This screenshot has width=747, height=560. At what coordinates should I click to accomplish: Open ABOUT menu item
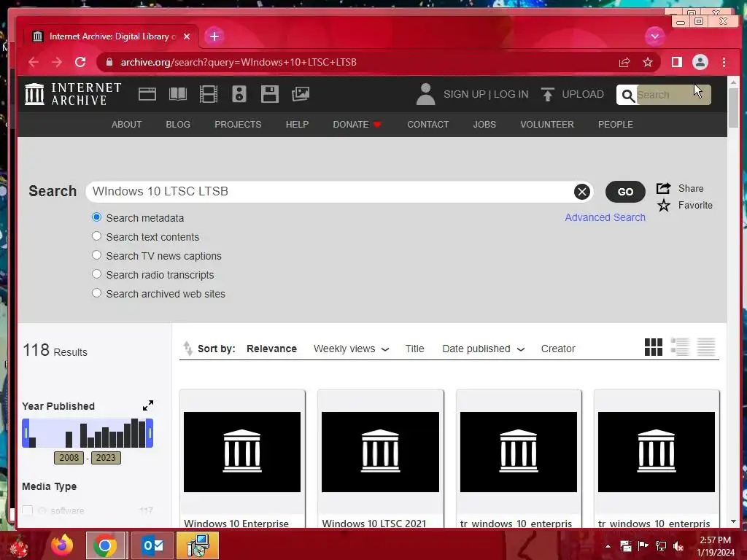[126, 124]
